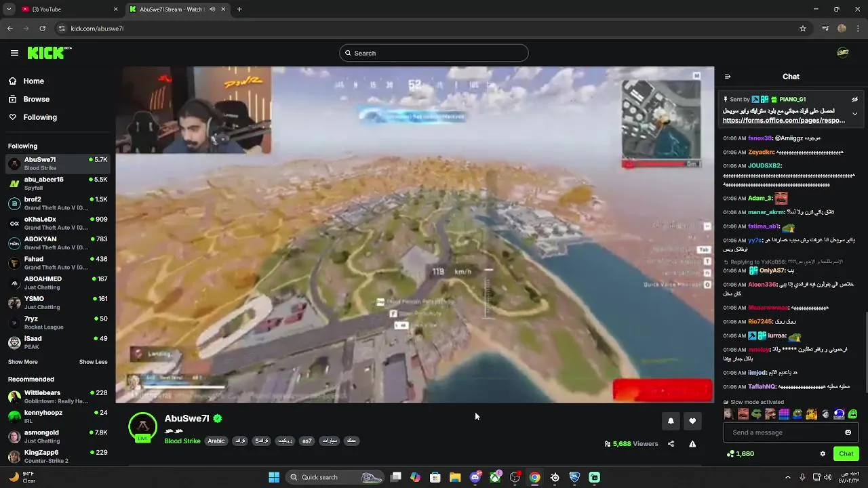
Task: Expand Following list with Show More
Action: [22, 362]
